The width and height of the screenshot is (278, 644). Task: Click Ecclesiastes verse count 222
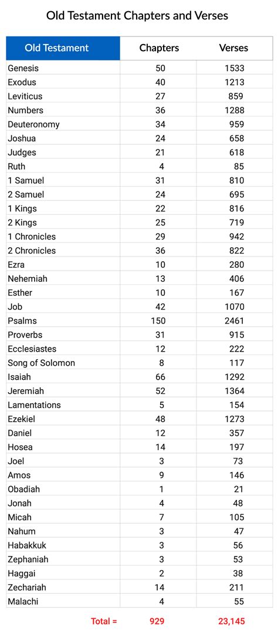click(237, 349)
